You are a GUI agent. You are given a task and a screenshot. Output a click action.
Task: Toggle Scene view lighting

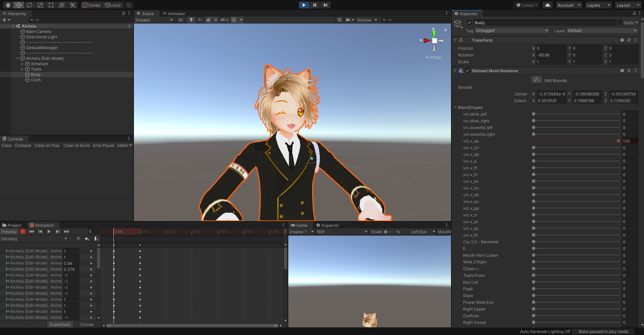coord(191,20)
